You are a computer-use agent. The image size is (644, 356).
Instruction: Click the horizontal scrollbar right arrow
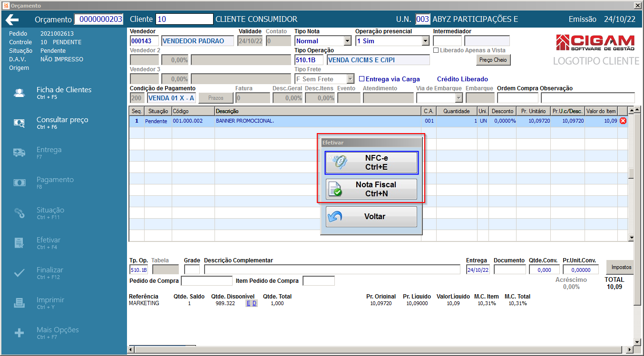[x=631, y=350]
